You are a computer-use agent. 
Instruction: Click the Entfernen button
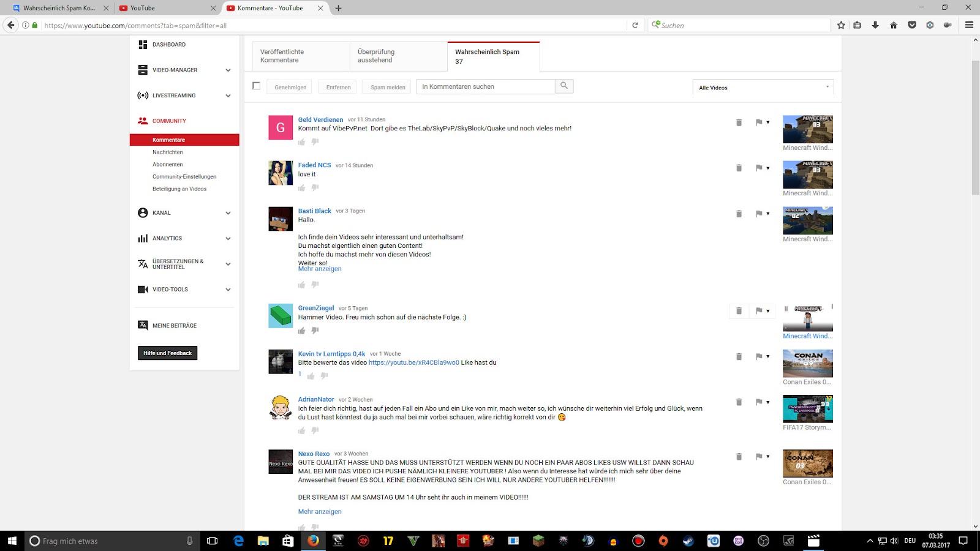(x=338, y=87)
